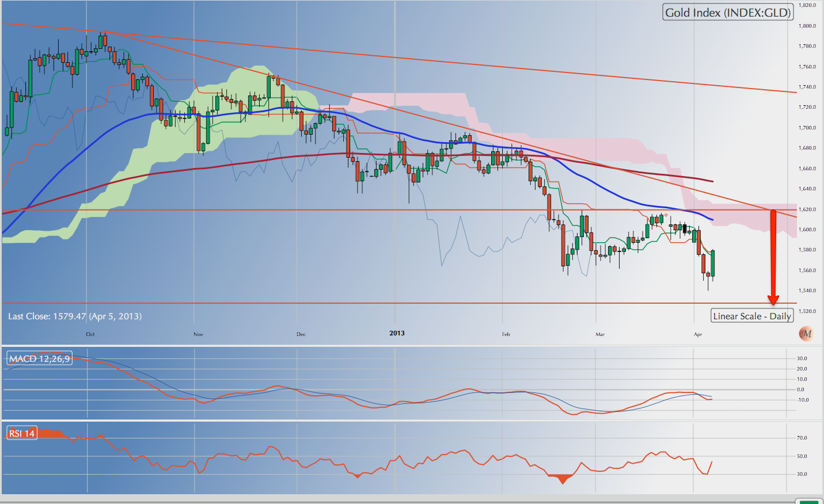Click the 1,740.0 price axis value
824x504 pixels.
click(807, 87)
